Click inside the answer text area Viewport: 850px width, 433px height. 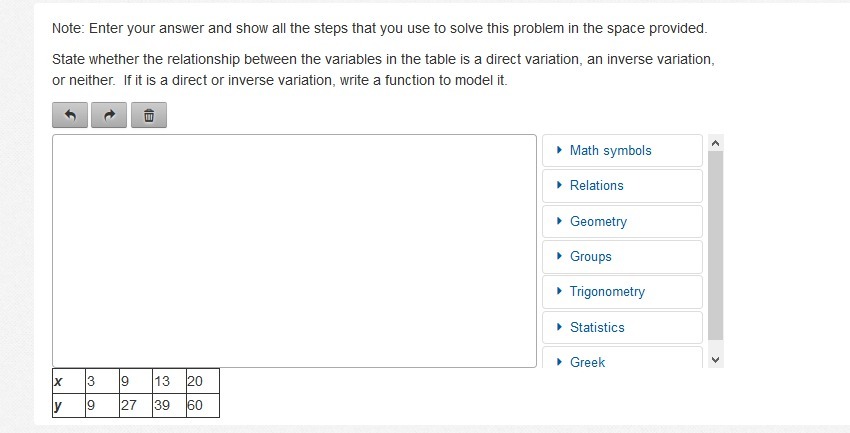click(x=294, y=251)
